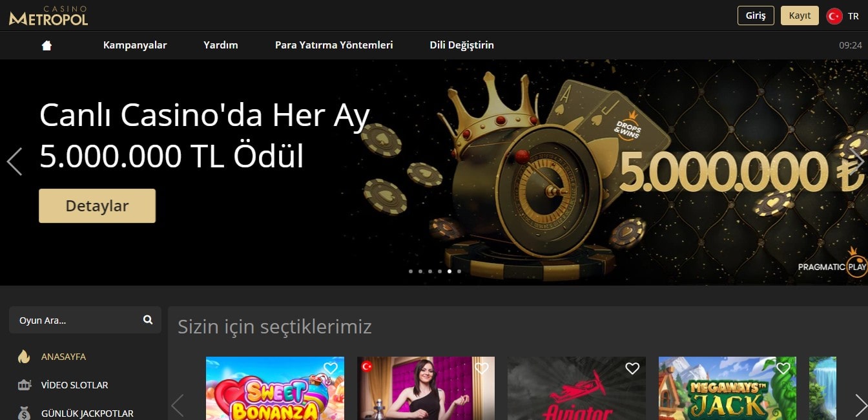
Task: Open Para Yatırma Yöntemleri menu
Action: (x=334, y=45)
